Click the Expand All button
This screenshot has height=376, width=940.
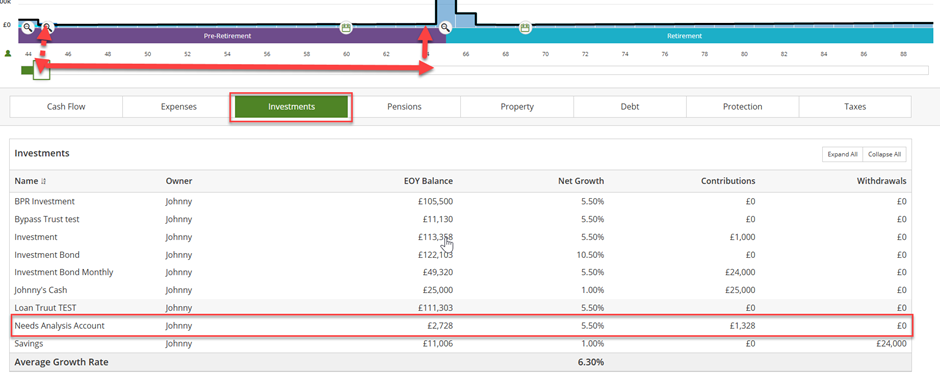point(842,154)
